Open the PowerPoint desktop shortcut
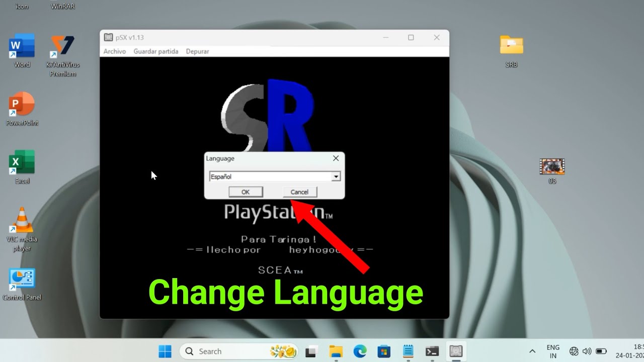Screen dimensions: 644x362 click(x=22, y=109)
